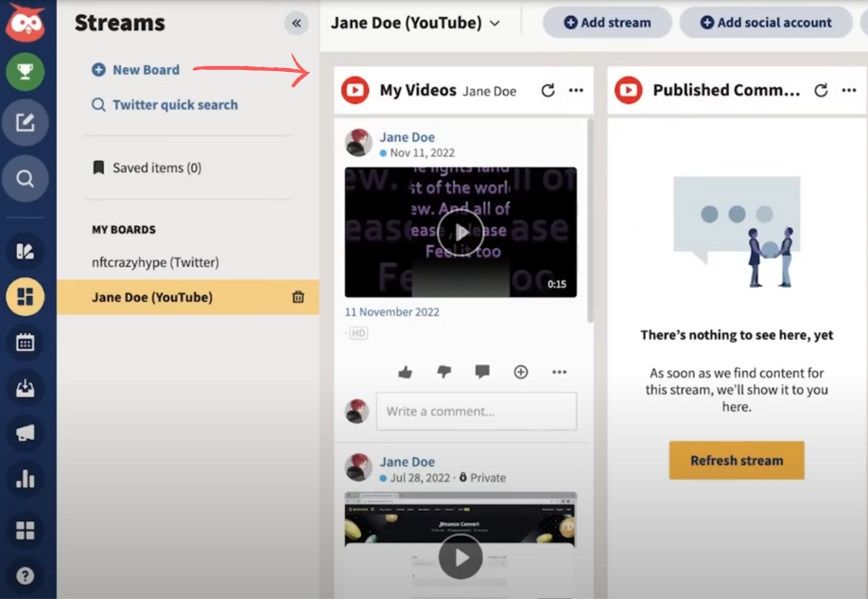Open Twitter quick search
Image resolution: width=868 pixels, height=599 pixels.
click(165, 105)
